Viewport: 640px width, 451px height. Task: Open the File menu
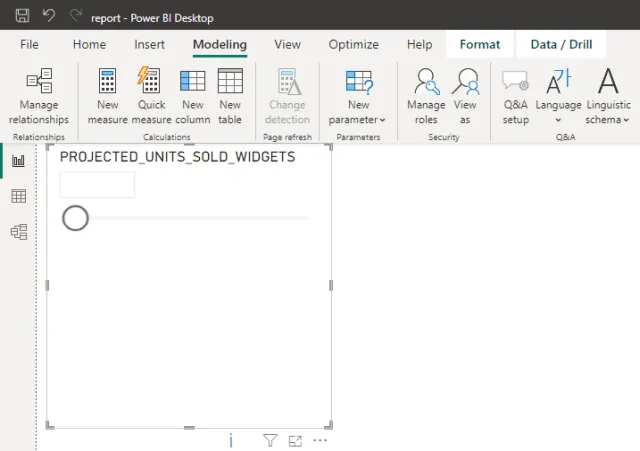[x=29, y=44]
